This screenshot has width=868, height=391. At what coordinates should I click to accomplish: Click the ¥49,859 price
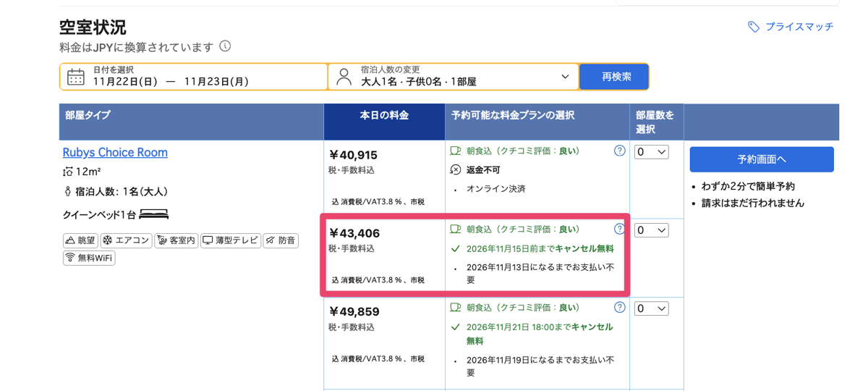pyautogui.click(x=354, y=311)
